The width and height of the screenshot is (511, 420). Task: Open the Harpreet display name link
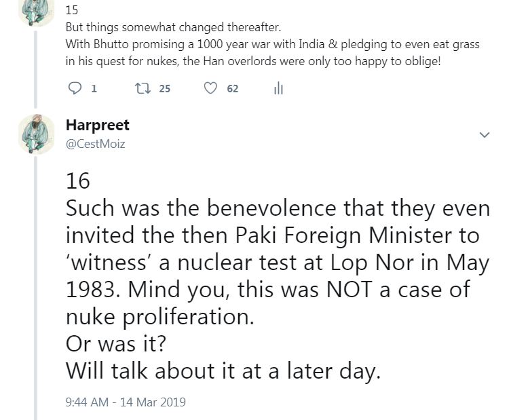pos(98,126)
